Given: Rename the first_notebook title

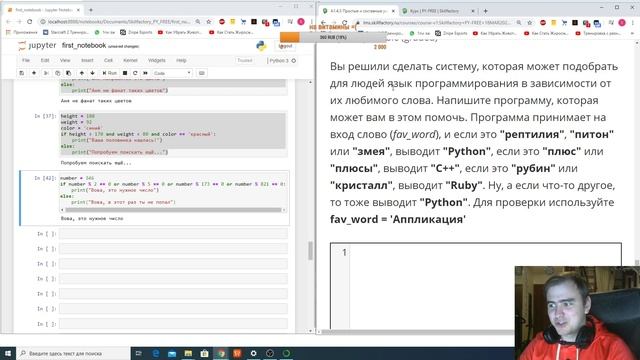Looking at the screenshot, I should pyautogui.click(x=84, y=46).
